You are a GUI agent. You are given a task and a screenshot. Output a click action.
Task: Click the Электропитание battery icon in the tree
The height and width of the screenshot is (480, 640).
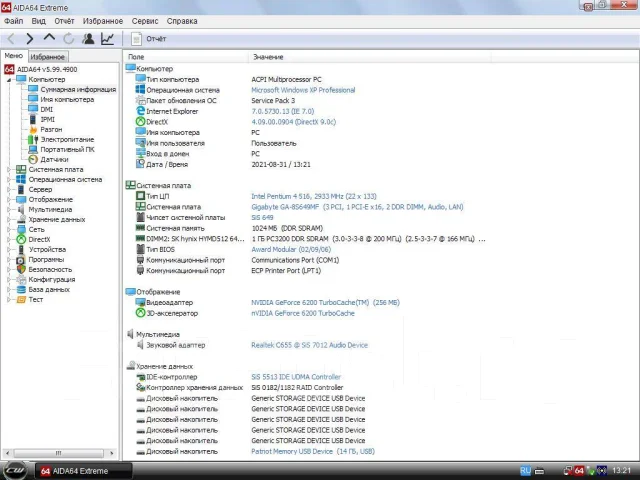pyautogui.click(x=33, y=139)
